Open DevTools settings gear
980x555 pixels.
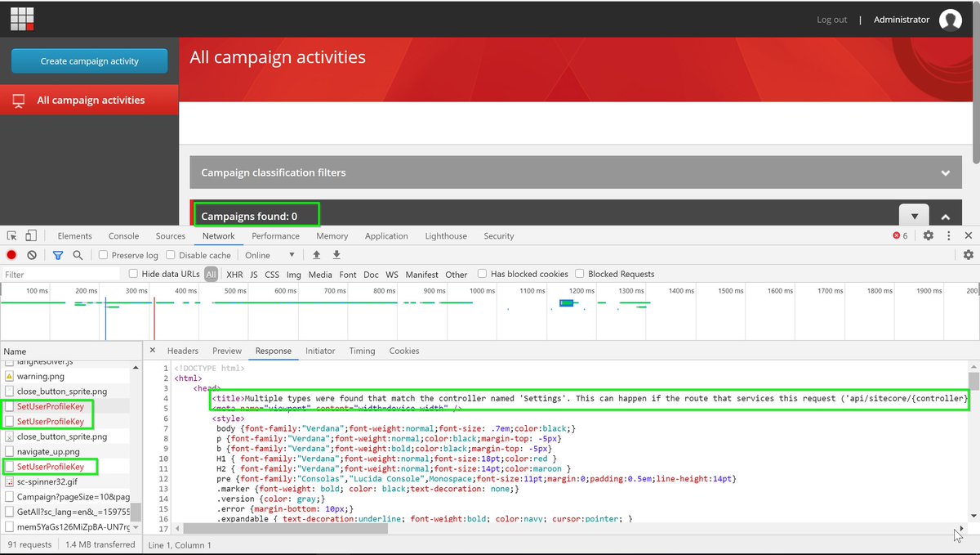929,235
